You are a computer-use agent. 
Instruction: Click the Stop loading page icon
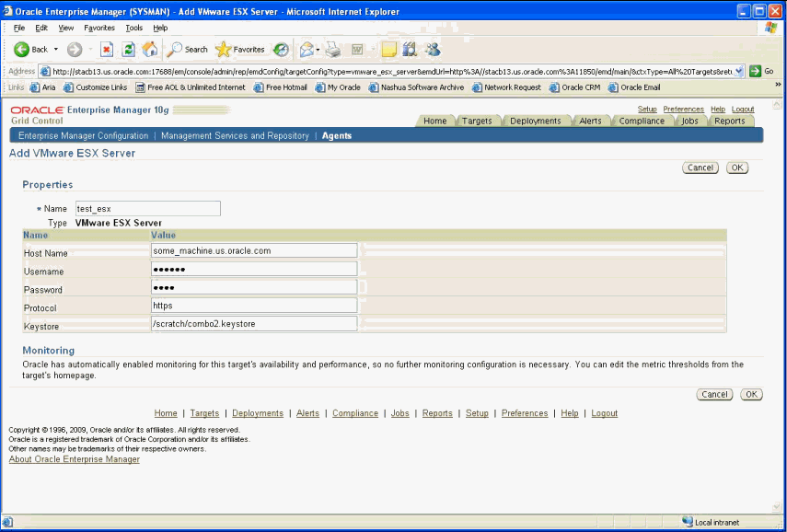coord(107,49)
